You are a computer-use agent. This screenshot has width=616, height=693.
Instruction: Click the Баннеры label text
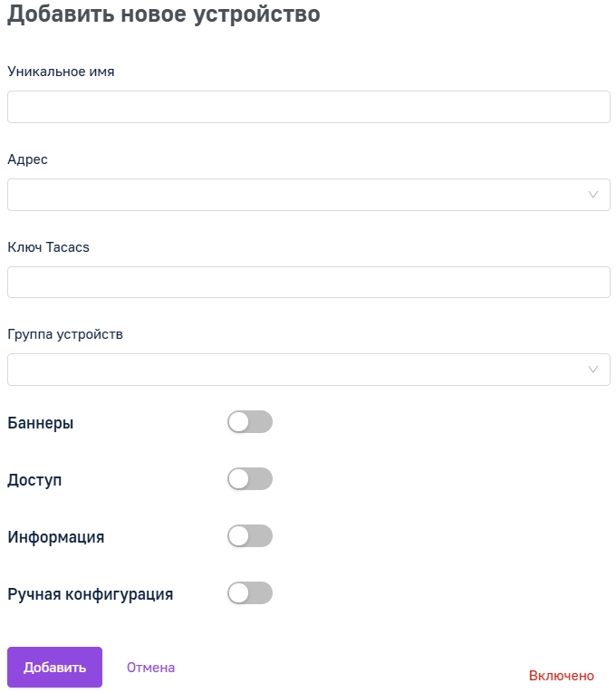point(41,423)
